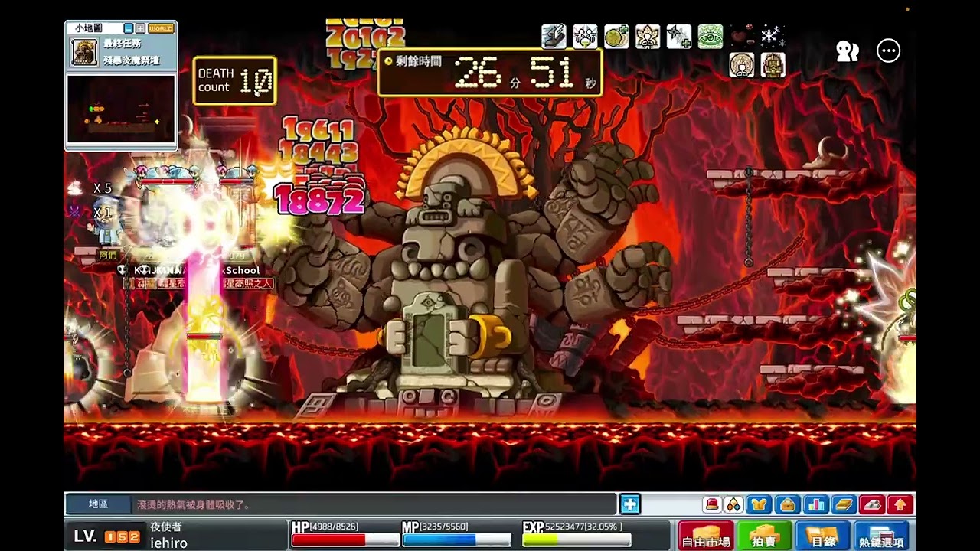Click the 夜使者 job class label
Viewport: 980px width, 551px height.
(x=166, y=527)
